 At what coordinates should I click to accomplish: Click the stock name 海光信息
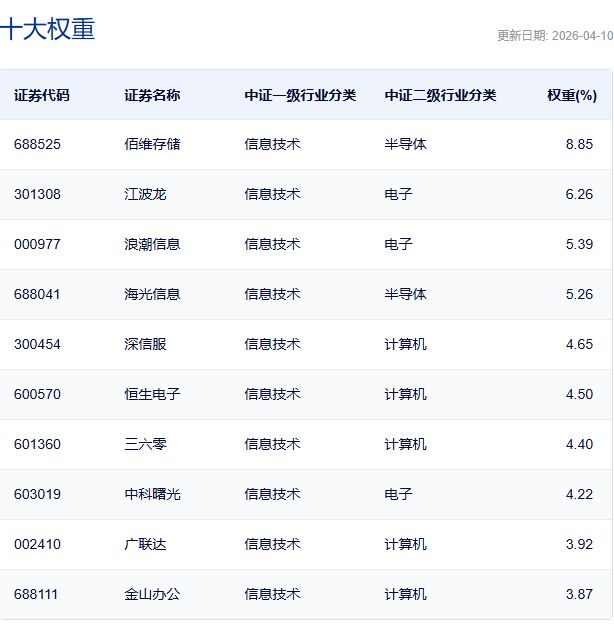(x=152, y=294)
